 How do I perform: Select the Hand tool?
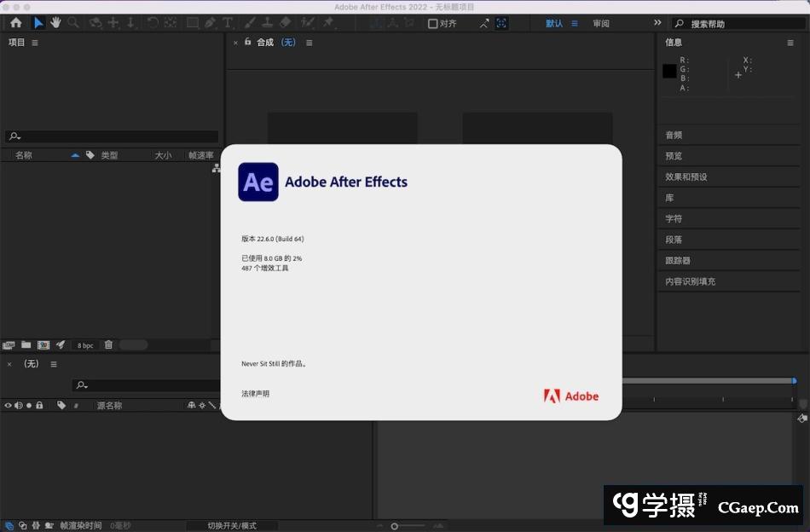click(56, 23)
